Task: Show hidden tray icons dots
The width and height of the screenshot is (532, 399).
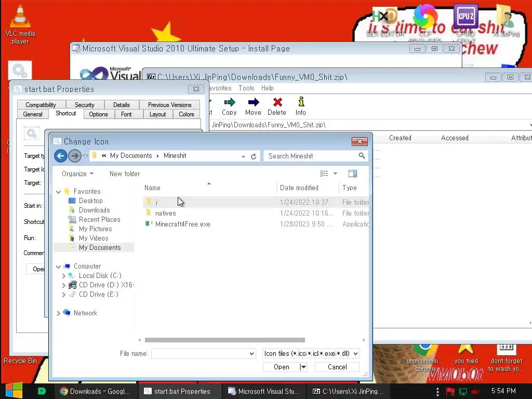Action: pyautogui.click(x=437, y=391)
